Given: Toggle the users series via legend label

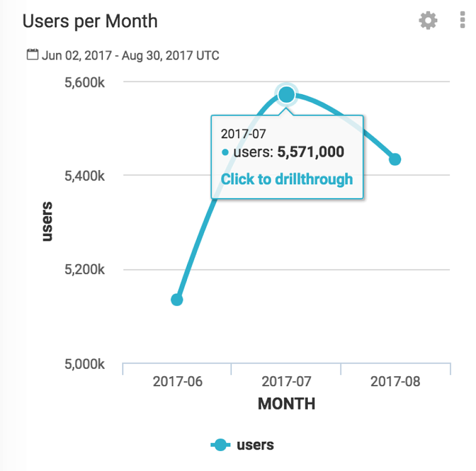Looking at the screenshot, I should tap(256, 445).
